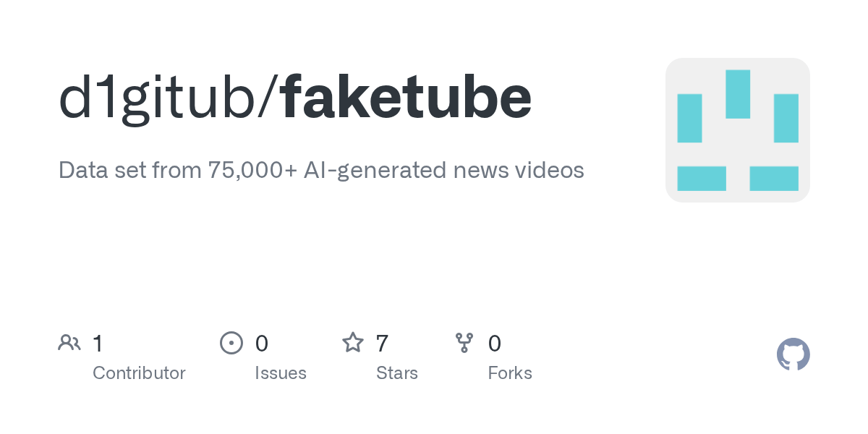Screen dimensions: 868x434
Task: Click the fork branch icon
Action: 464,343
